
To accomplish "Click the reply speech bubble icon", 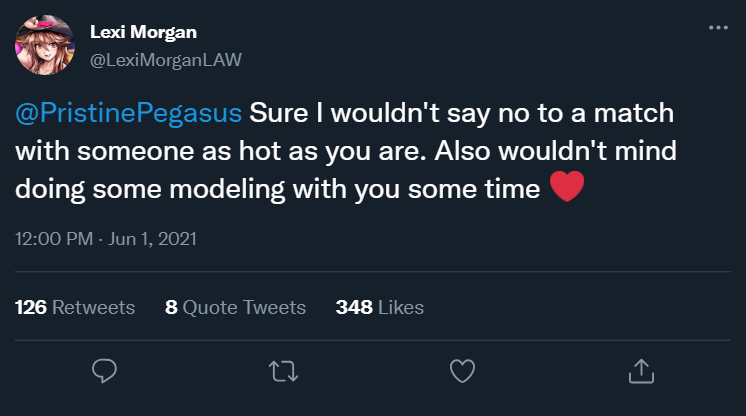I will [x=105, y=371].
